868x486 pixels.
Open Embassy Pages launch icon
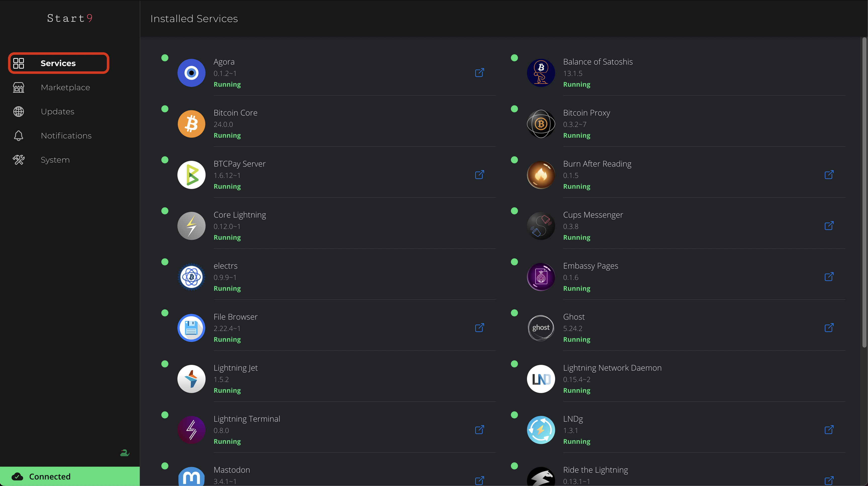point(829,277)
